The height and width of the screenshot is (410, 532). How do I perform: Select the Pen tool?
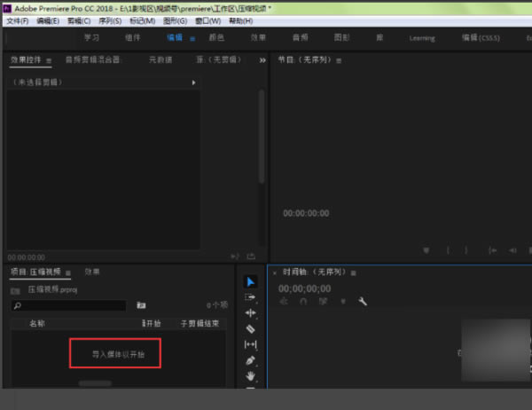(250, 360)
